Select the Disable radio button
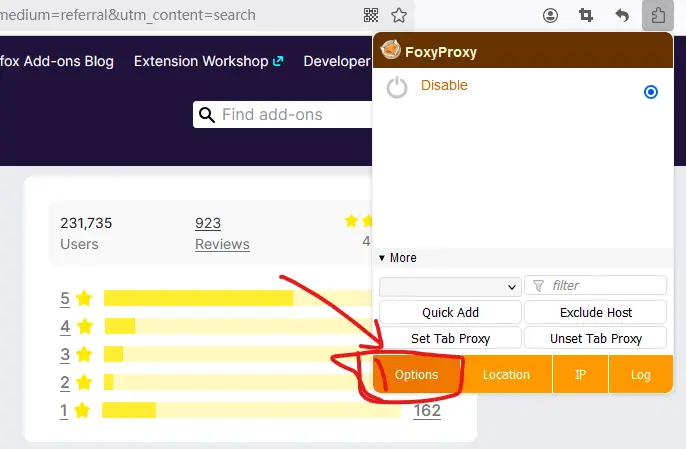The height and width of the screenshot is (449, 686). (x=651, y=92)
